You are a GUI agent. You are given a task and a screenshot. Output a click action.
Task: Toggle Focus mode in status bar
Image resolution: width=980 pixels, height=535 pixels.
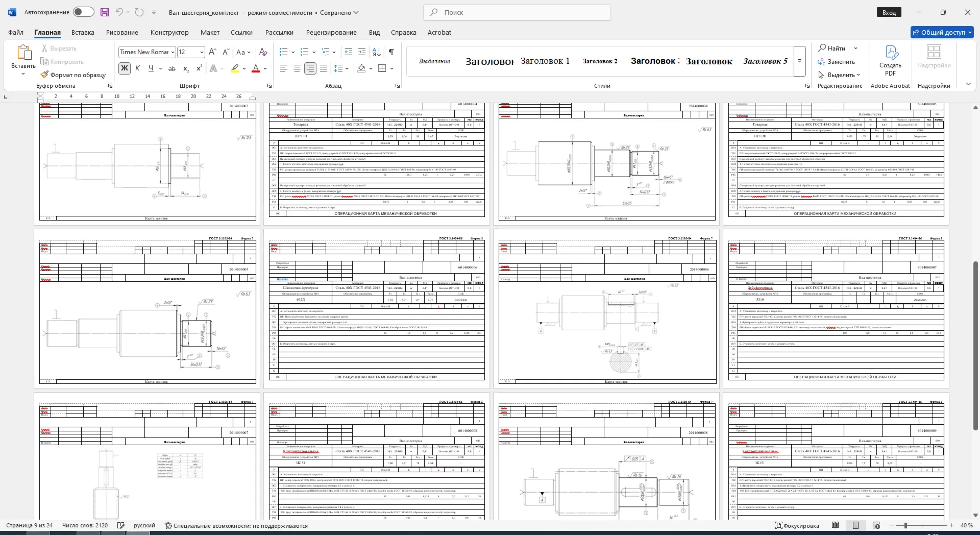click(797, 525)
